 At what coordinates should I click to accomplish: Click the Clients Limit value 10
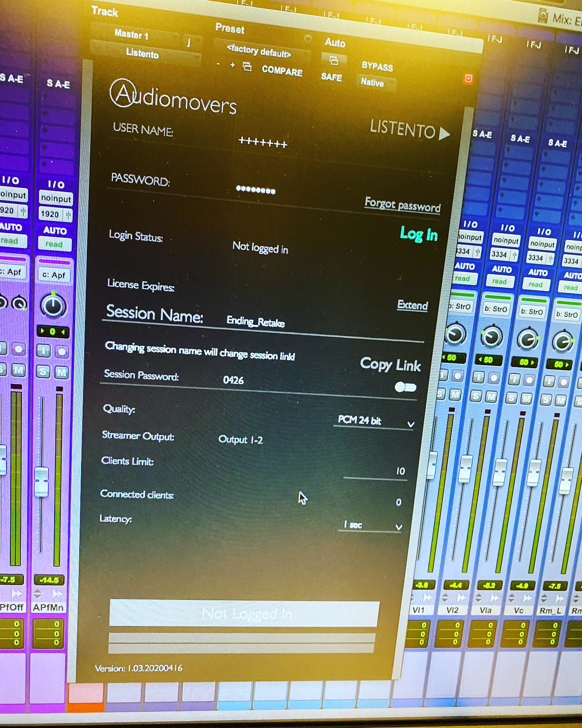tap(400, 471)
